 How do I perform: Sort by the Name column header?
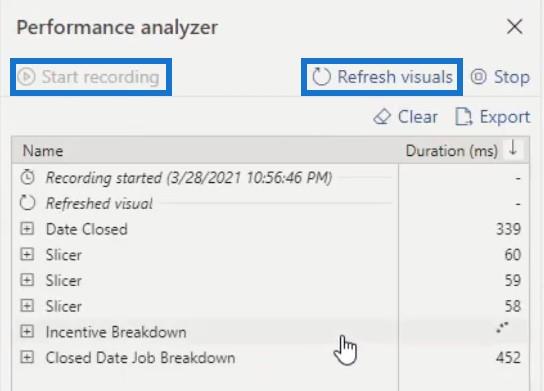click(x=43, y=151)
